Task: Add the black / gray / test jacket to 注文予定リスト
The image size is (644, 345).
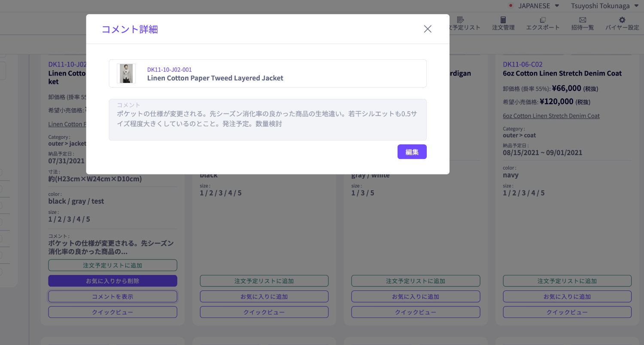Action: click(112, 266)
